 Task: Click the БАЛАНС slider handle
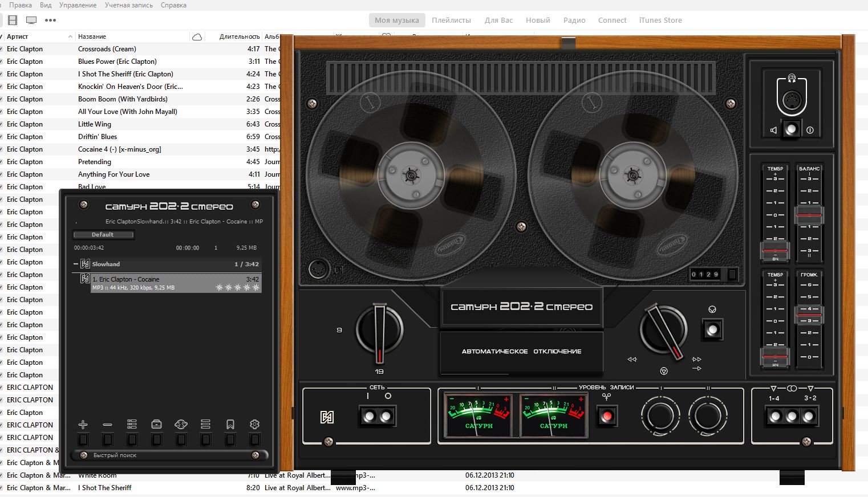pos(809,215)
